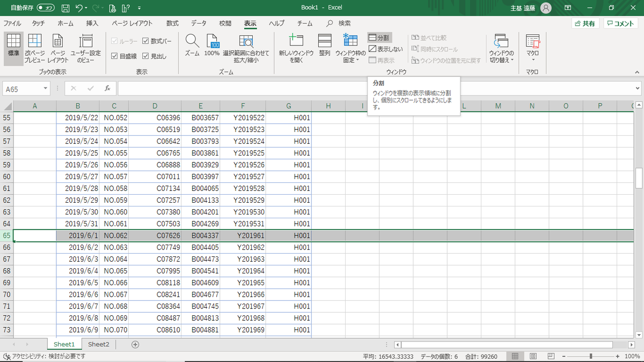Select row 60 header
Image resolution: width=644 pixels, height=362 pixels.
(x=6, y=176)
